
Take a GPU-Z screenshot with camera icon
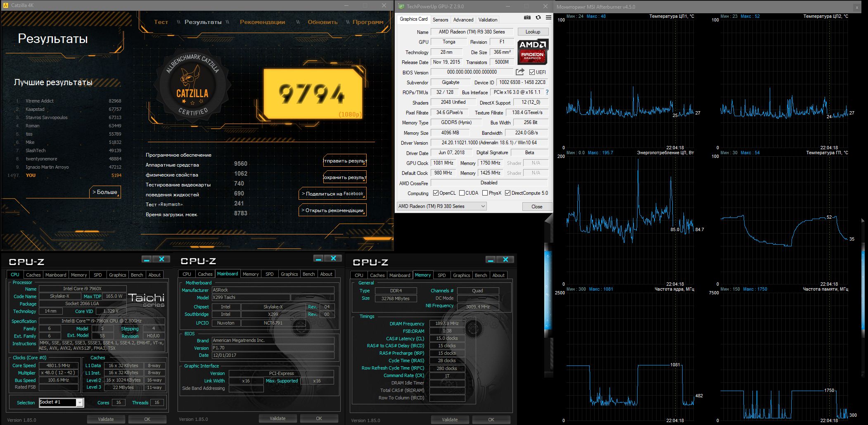pos(527,18)
